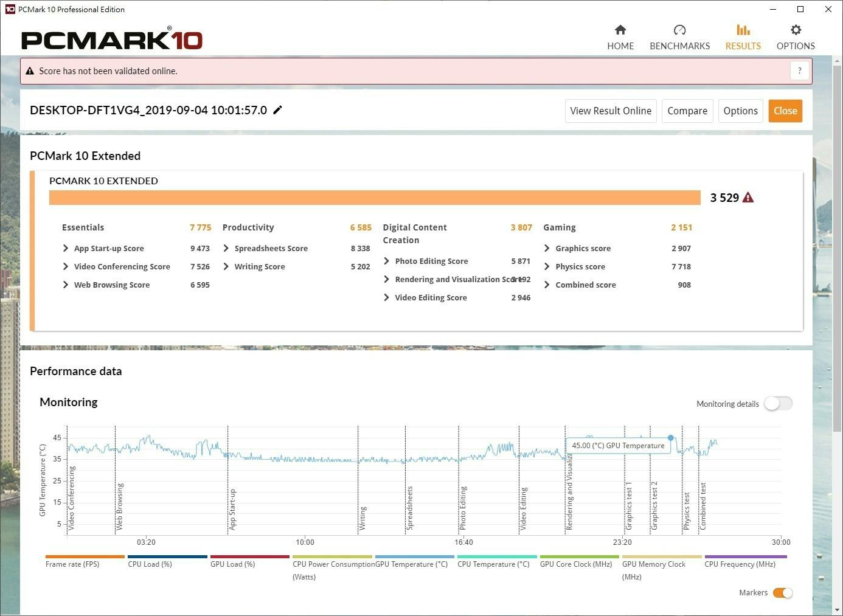Expand the Spreadsheets Score details
This screenshot has height=616, width=843.
tap(226, 248)
